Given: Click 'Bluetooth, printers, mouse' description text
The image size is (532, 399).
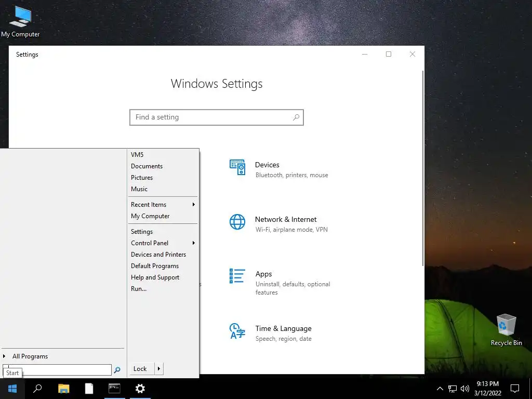Looking at the screenshot, I should pos(292,175).
